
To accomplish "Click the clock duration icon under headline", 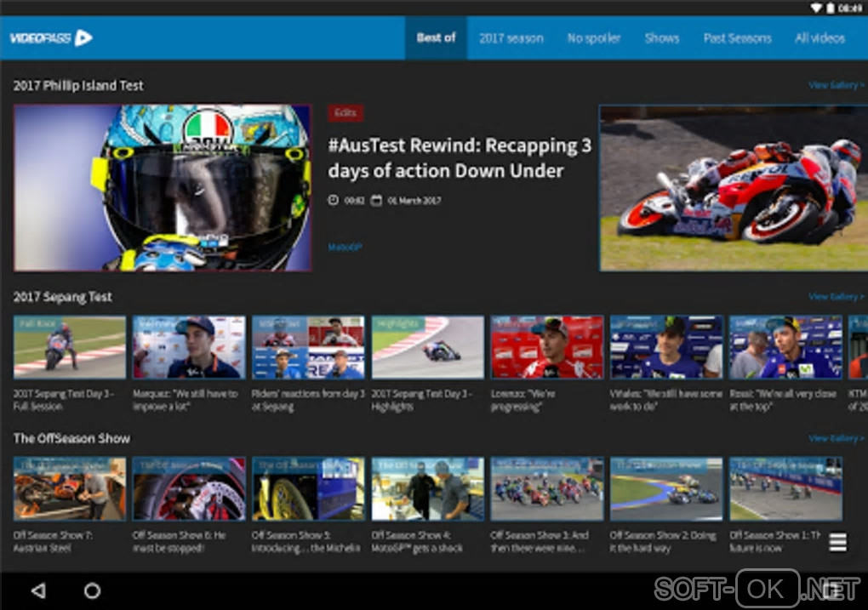I will coord(334,200).
